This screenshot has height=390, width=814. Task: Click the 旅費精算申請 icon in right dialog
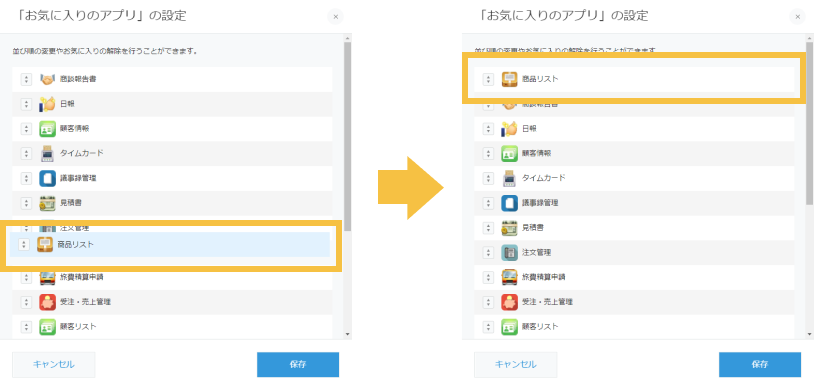pos(509,277)
